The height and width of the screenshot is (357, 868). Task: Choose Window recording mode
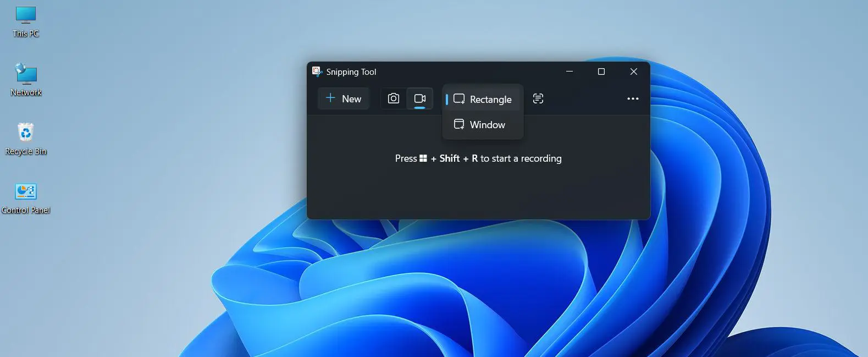point(483,125)
